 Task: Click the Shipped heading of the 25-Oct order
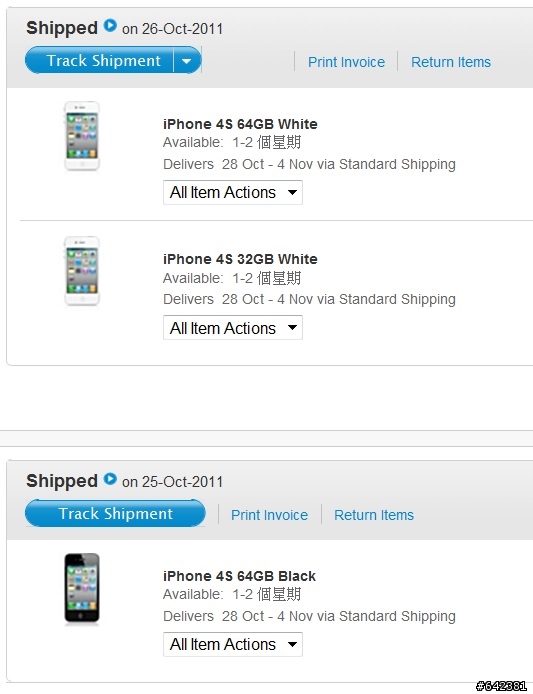[x=62, y=481]
